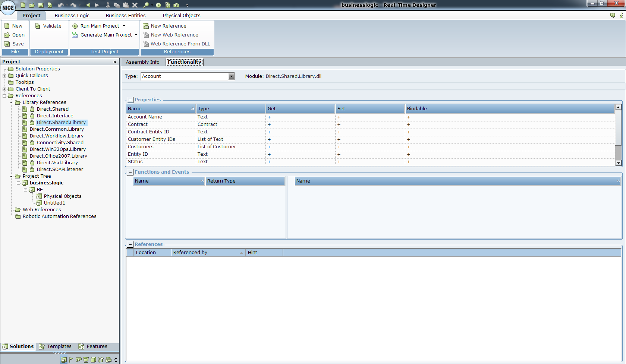Open the NICE application menu button

coord(8,7)
